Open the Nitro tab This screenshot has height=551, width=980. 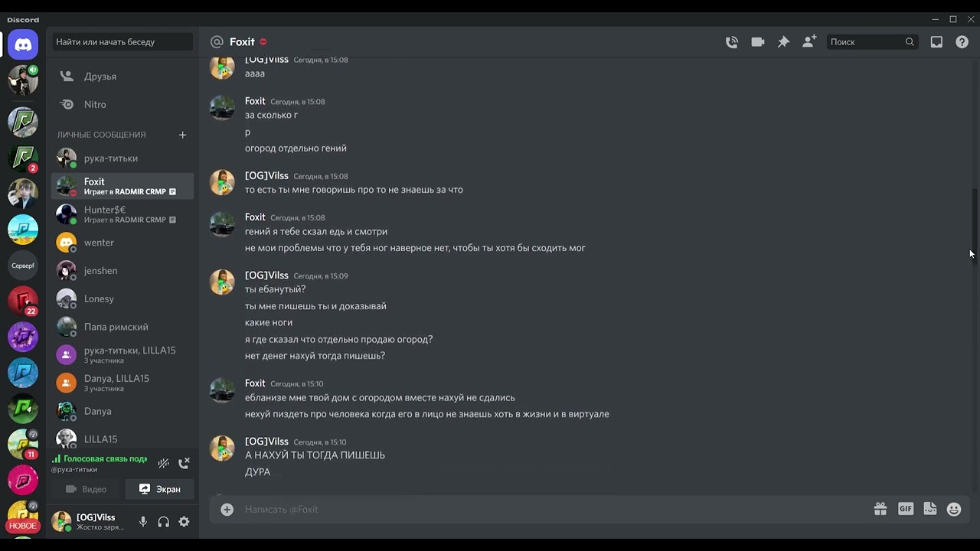[95, 104]
